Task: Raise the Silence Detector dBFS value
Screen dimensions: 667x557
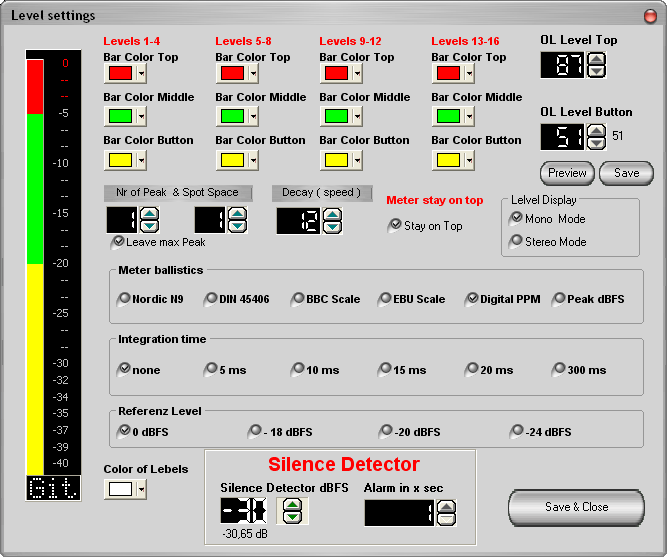Action: click(292, 504)
